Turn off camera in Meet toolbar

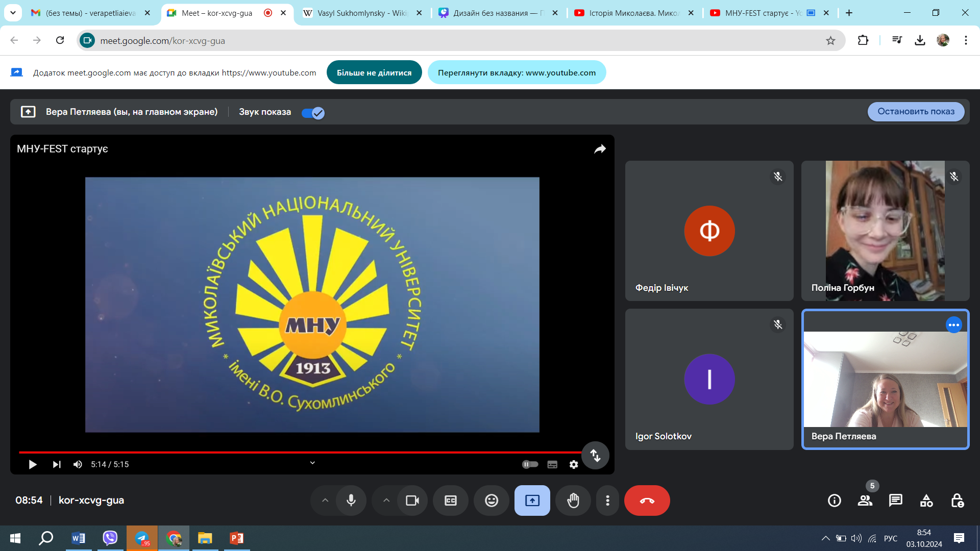click(412, 500)
